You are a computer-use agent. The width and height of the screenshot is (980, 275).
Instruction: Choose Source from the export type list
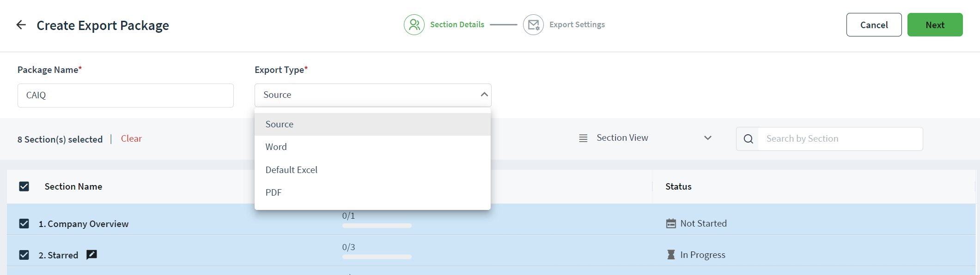click(x=372, y=124)
